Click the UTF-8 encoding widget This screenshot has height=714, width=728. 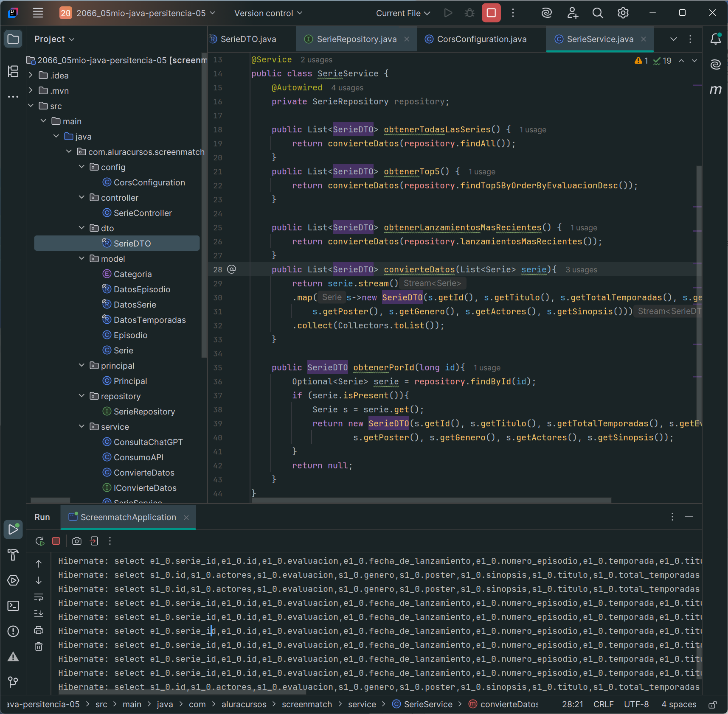coord(636,705)
